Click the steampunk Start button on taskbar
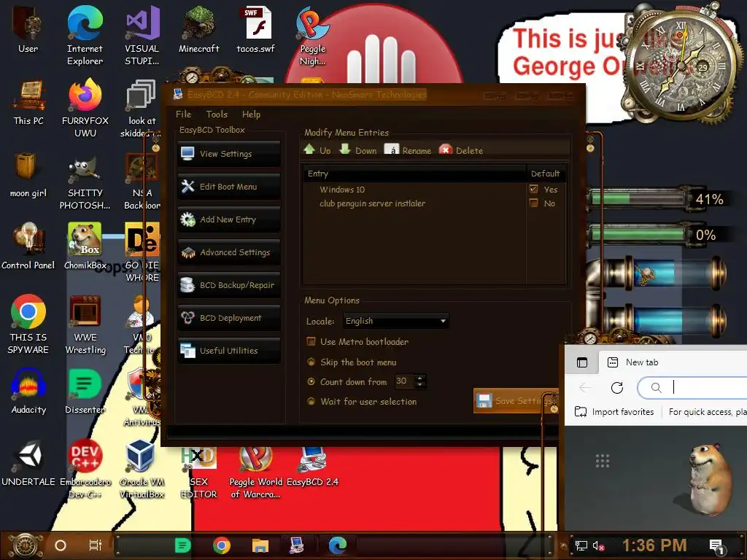This screenshot has height=560, width=747. [x=25, y=545]
